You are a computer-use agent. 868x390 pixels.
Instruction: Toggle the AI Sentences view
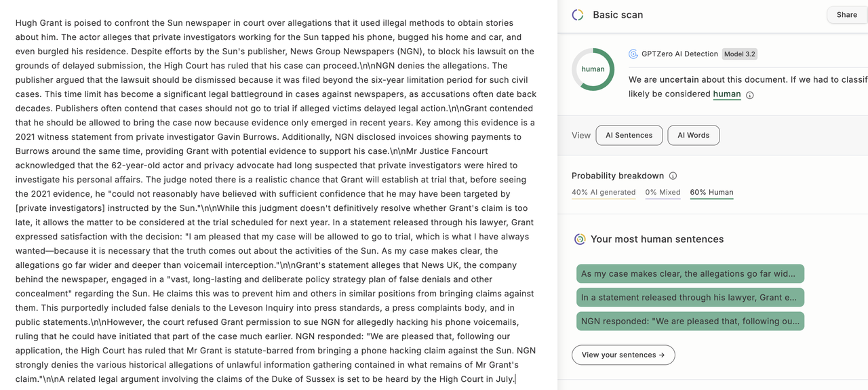(x=629, y=135)
